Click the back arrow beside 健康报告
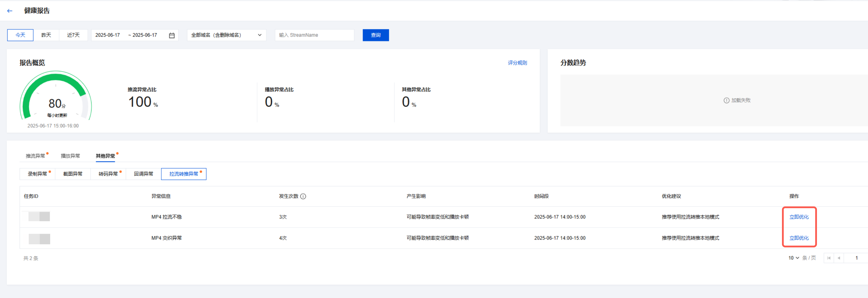Image resolution: width=868 pixels, height=298 pixels. coord(10,11)
